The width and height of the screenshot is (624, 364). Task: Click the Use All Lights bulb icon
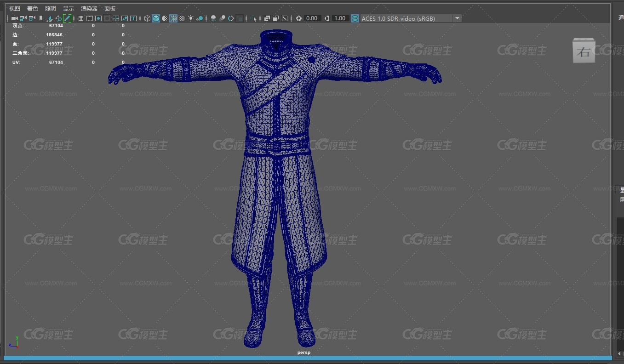click(x=190, y=18)
